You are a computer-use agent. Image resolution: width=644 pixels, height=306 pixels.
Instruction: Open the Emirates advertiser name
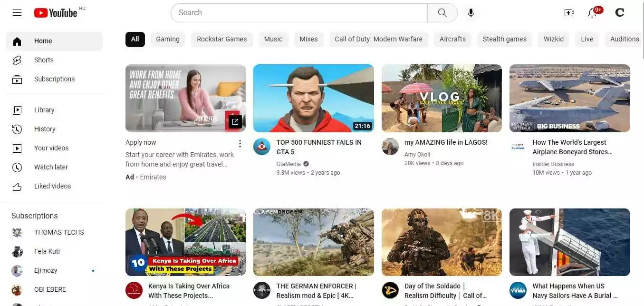click(153, 177)
